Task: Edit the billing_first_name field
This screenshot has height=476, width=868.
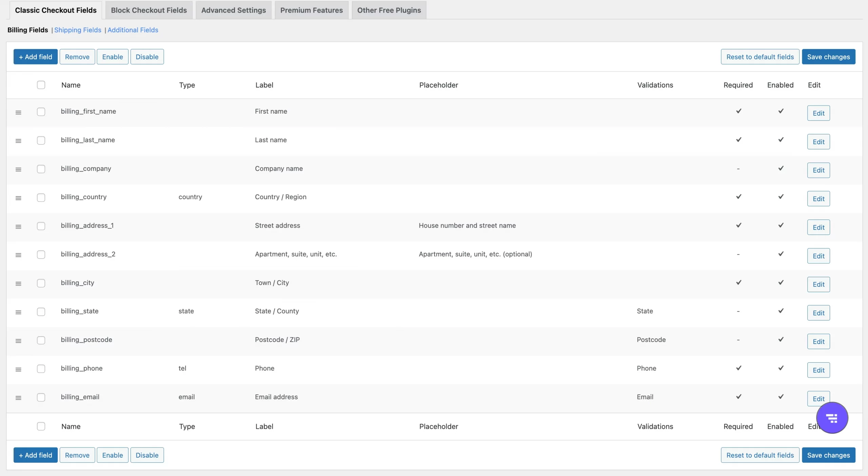Action: [818, 113]
